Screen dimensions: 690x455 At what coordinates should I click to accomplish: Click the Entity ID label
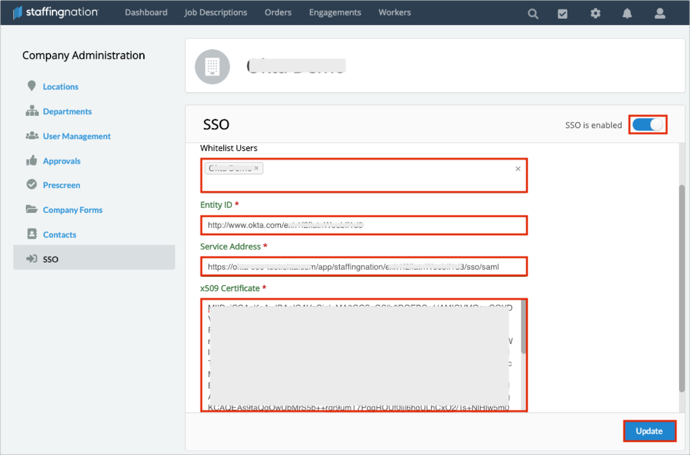[216, 205]
